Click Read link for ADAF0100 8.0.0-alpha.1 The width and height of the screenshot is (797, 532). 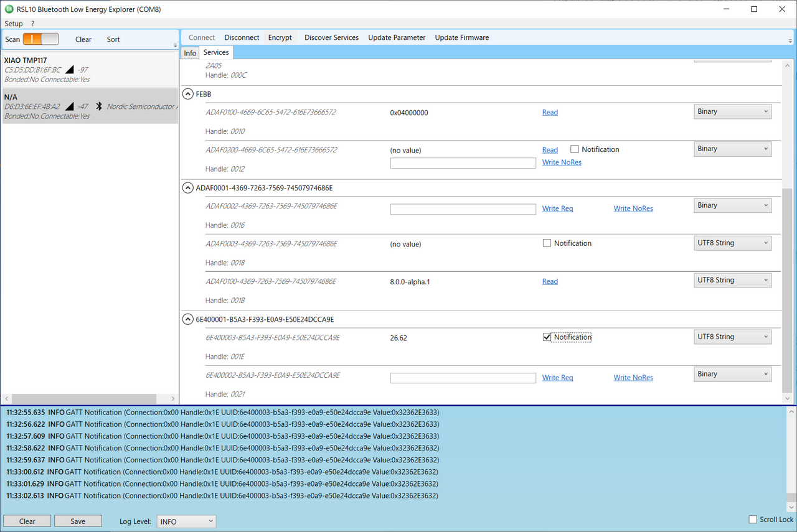[550, 281]
